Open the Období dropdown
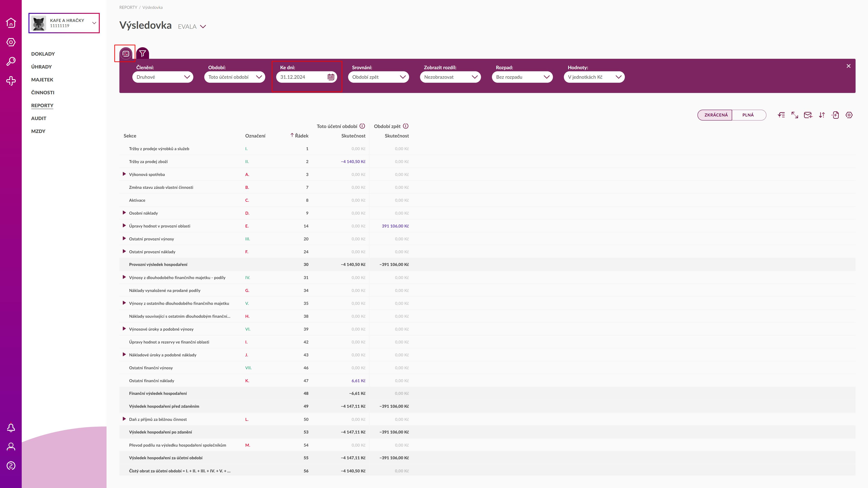 coord(235,77)
